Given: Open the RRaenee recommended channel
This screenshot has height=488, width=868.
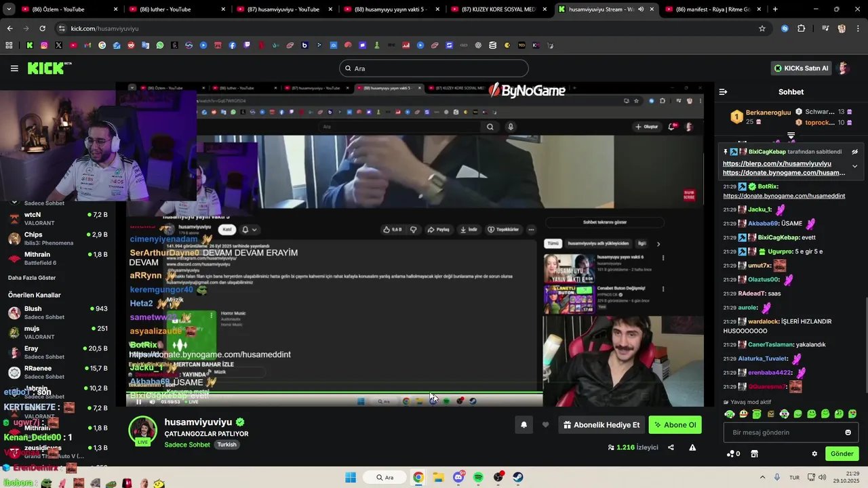Looking at the screenshot, I should pos(58,372).
